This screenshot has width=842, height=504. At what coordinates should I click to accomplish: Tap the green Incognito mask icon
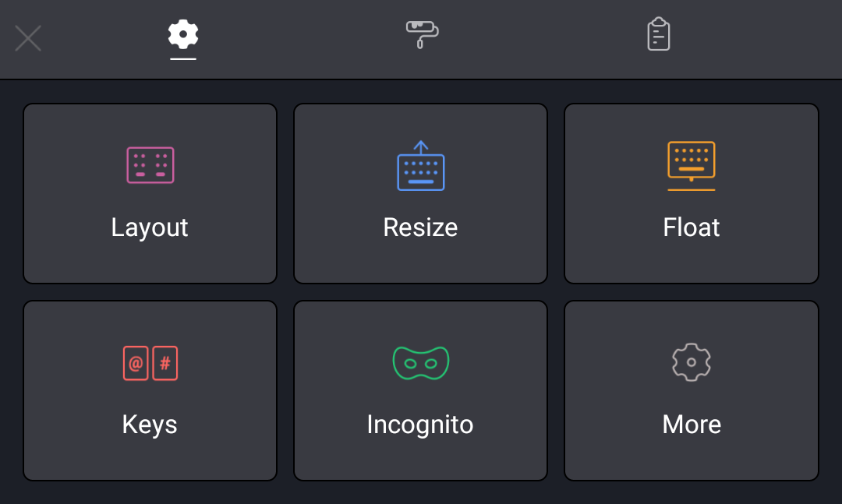point(420,363)
